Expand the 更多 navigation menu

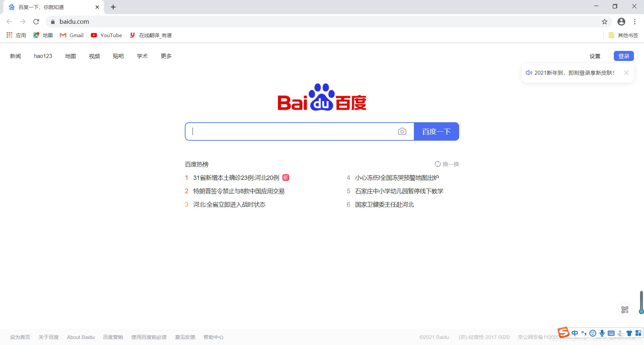tap(166, 56)
